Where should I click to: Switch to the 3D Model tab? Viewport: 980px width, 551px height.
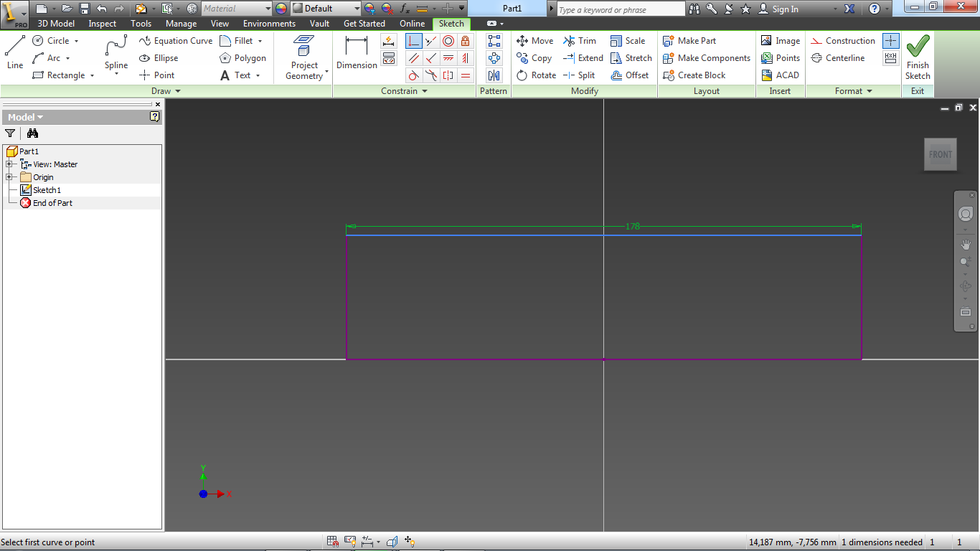click(55, 23)
